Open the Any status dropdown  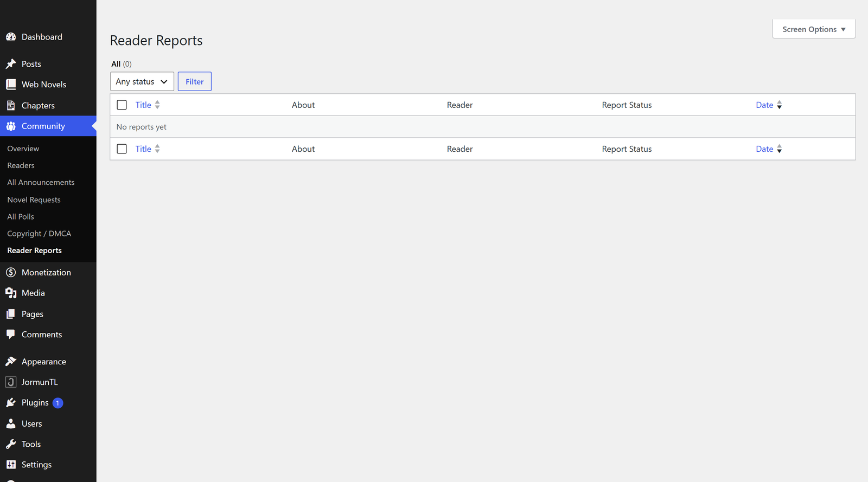click(x=142, y=81)
